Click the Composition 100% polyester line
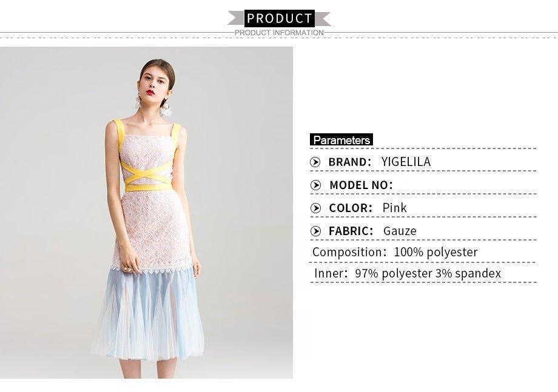This screenshot has width=558, height=392. 395,252
